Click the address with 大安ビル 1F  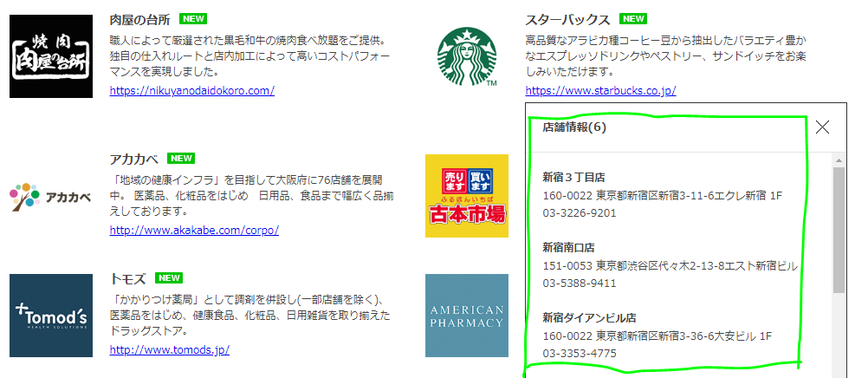tap(657, 336)
